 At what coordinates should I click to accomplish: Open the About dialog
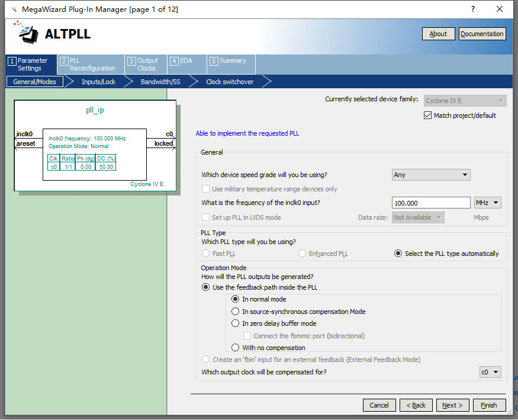(439, 34)
